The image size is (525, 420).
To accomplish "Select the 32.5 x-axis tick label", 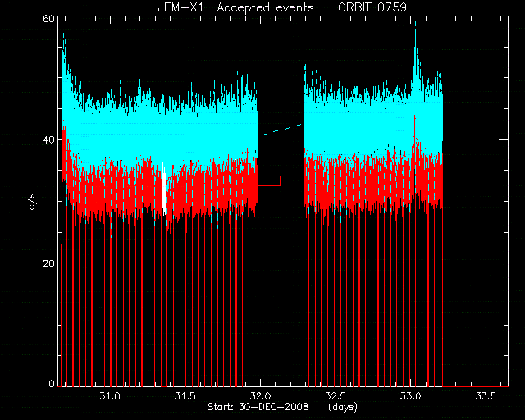I will (x=336, y=396).
